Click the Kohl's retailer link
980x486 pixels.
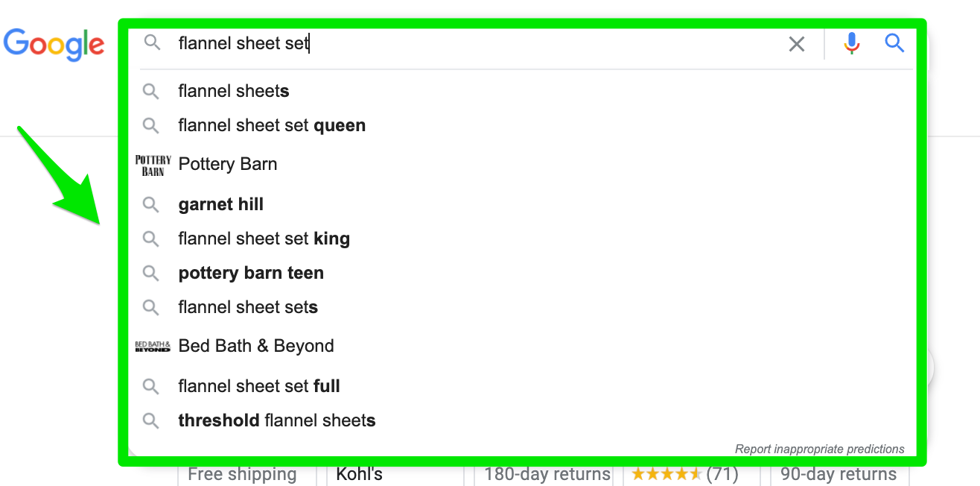pos(359,474)
